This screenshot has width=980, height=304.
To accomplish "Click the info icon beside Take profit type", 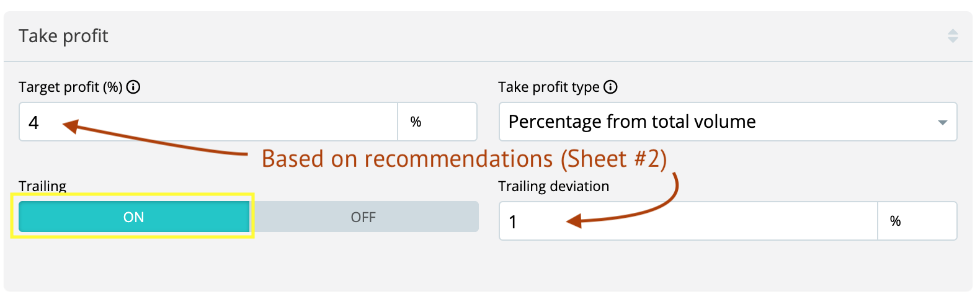I will (610, 87).
